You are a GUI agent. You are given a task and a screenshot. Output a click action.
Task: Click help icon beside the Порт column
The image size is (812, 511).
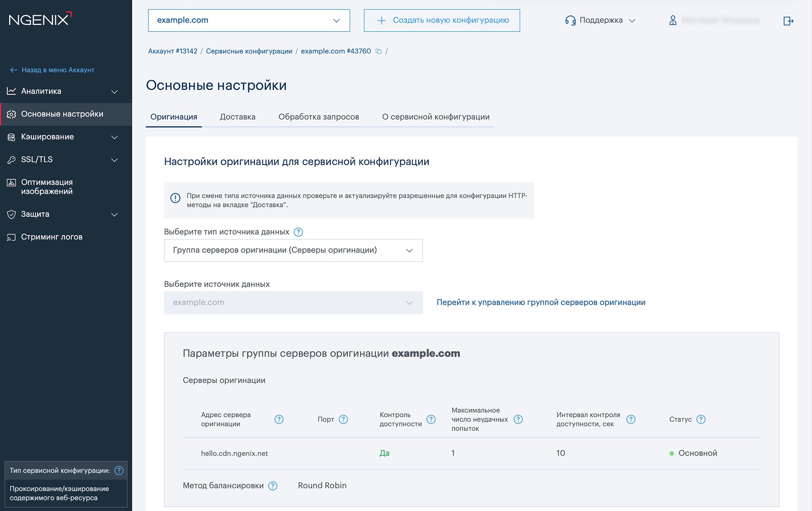343,419
